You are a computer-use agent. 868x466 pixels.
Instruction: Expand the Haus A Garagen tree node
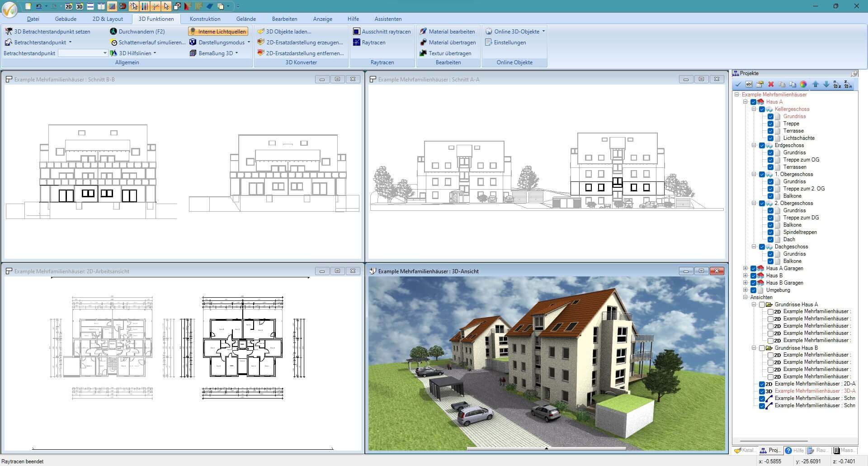coord(746,268)
